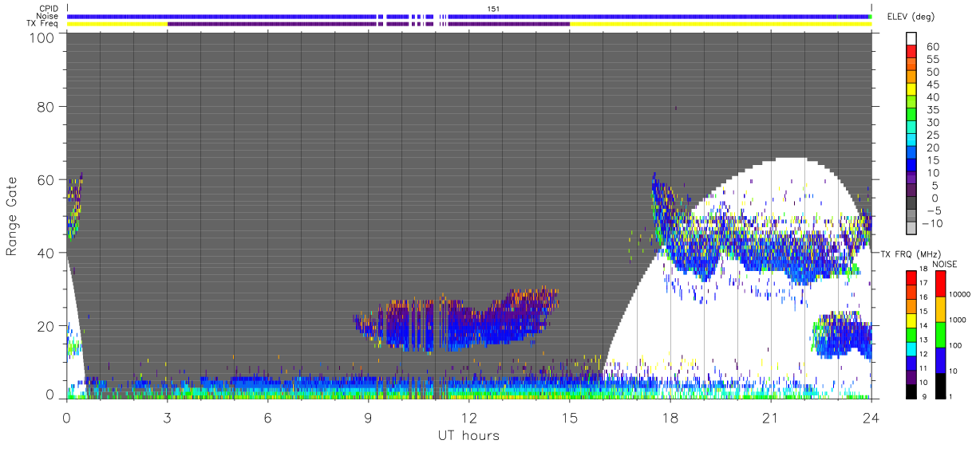Click the UT hours tick '15'

[x=570, y=418]
